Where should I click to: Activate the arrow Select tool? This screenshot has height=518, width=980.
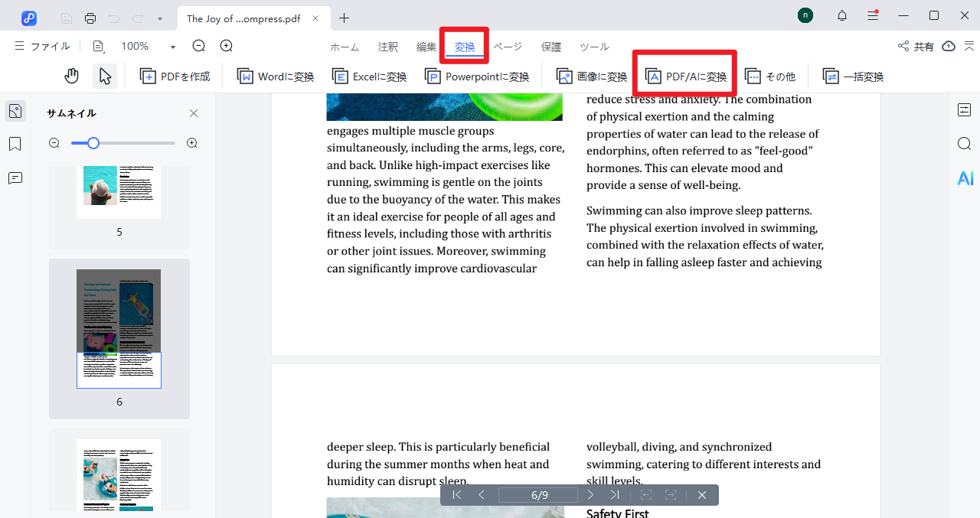click(x=105, y=77)
